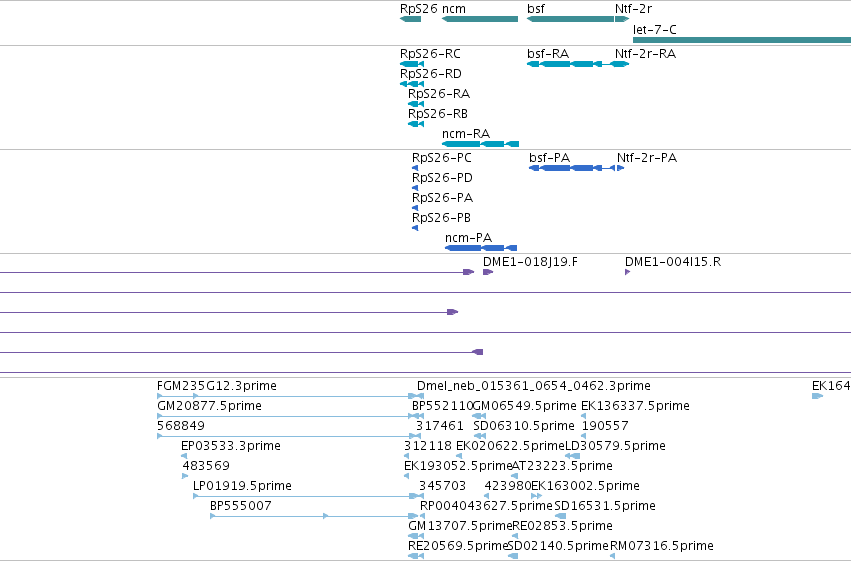Open EST EK136337.5prime
The width and height of the screenshot is (851, 561).
click(x=635, y=406)
